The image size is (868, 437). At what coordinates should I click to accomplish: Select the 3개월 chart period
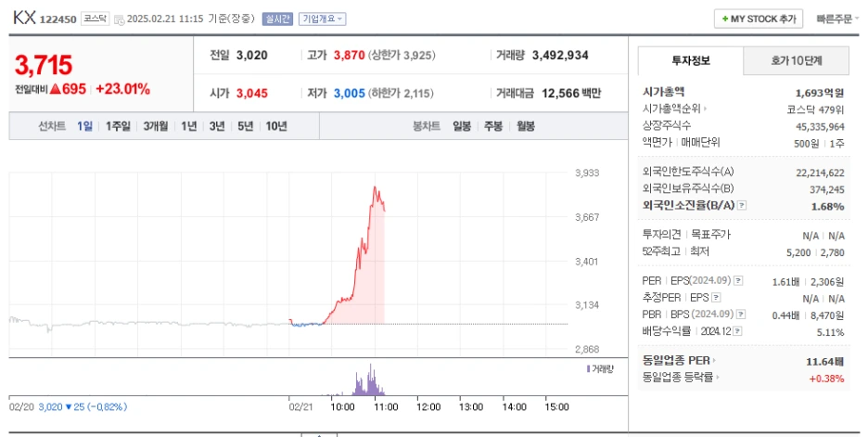coord(156,126)
